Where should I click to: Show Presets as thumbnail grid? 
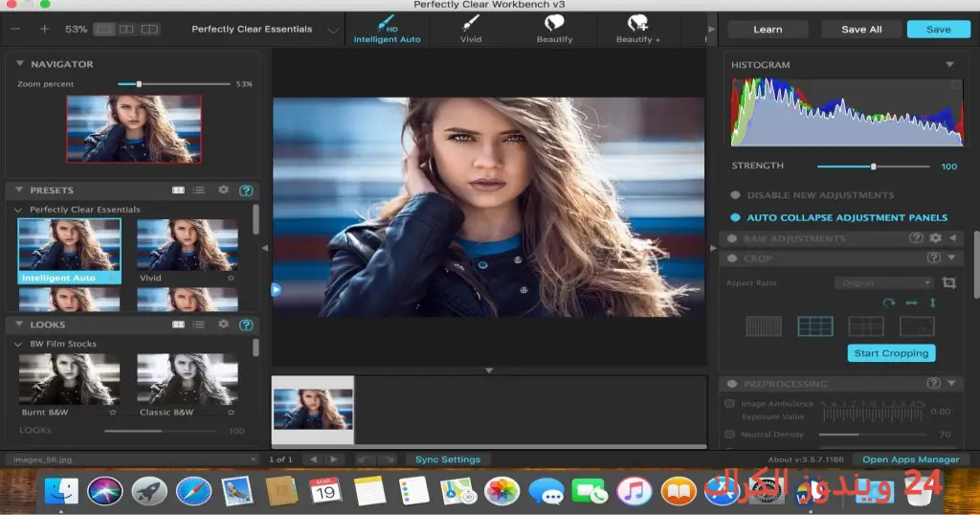178,190
